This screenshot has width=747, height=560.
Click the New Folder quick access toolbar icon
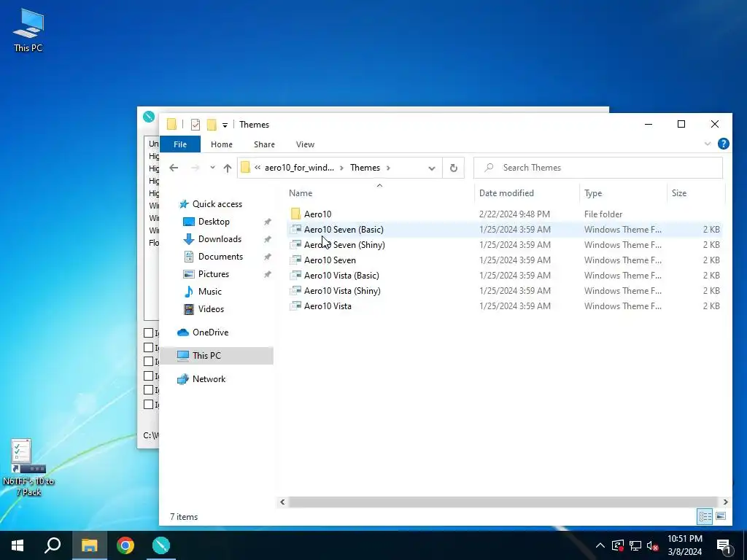(212, 125)
